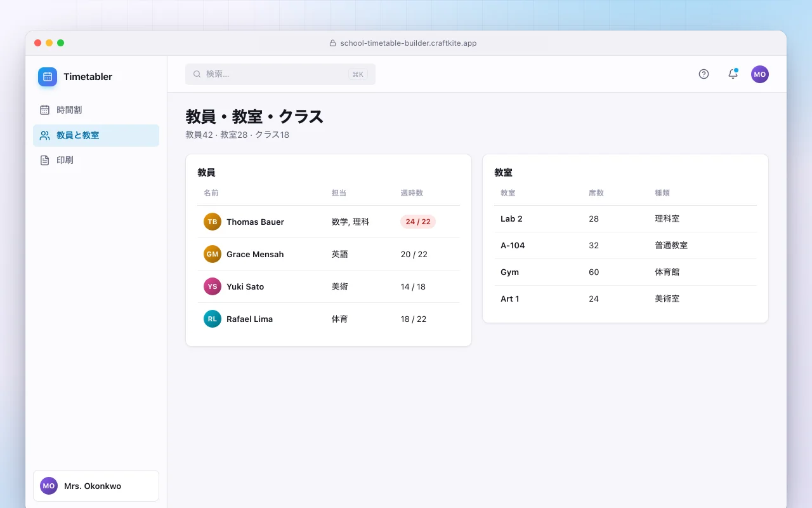Click the 普通教室 room type cell
The image size is (812, 508).
click(671, 245)
